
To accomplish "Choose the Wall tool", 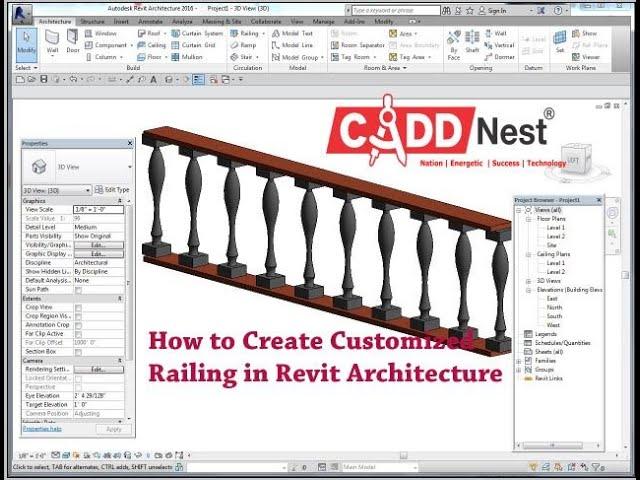I will (52, 42).
